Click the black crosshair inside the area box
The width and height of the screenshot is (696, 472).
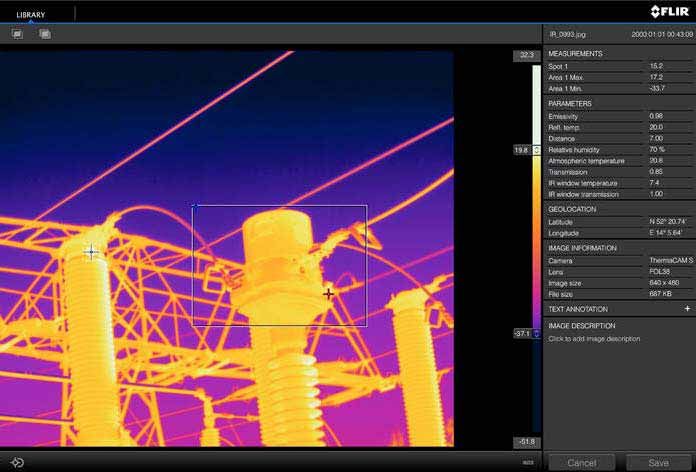click(328, 293)
